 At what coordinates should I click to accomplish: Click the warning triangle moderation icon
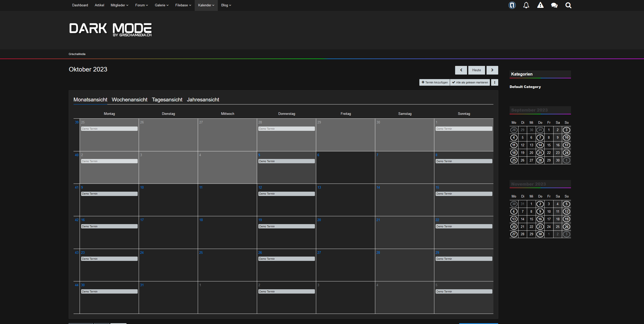[540, 5]
